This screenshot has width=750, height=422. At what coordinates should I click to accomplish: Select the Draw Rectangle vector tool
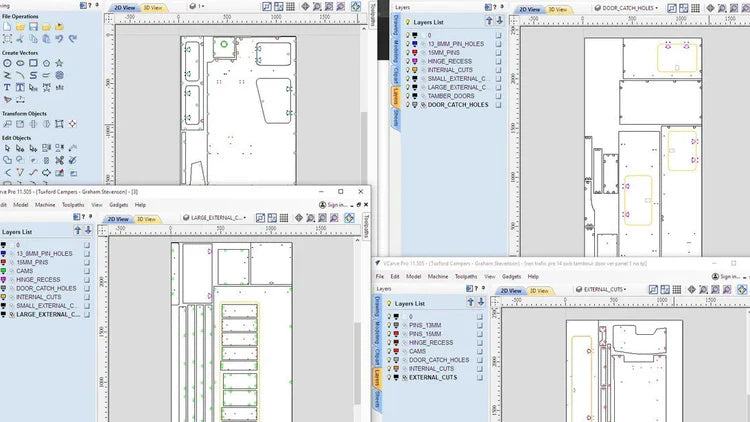point(33,63)
